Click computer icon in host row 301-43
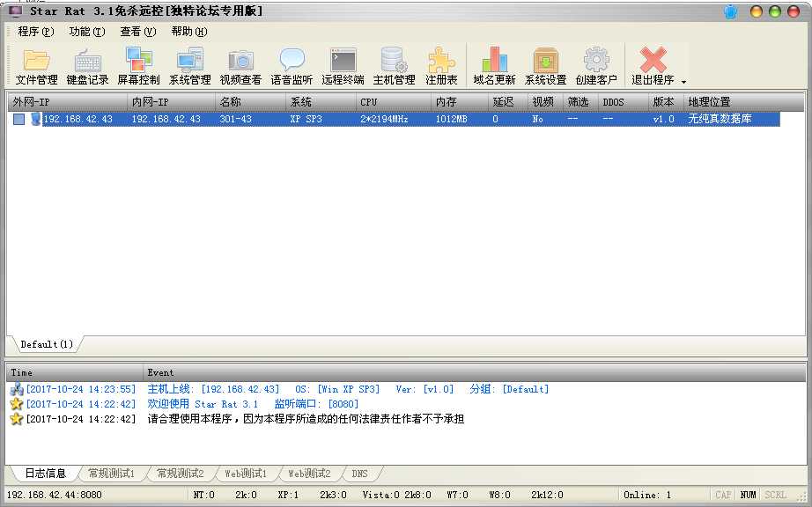The height and width of the screenshot is (507, 812). 35,119
